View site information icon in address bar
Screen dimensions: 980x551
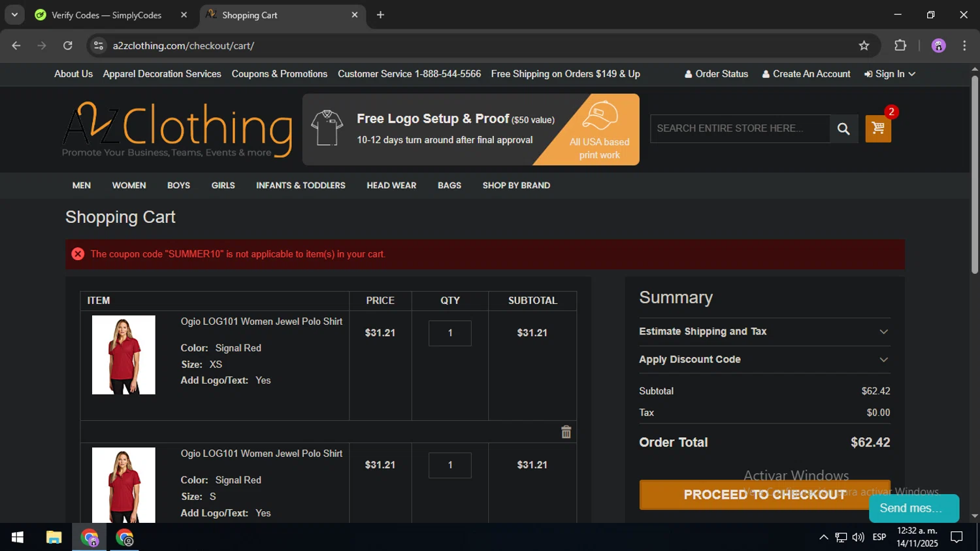tap(99, 46)
